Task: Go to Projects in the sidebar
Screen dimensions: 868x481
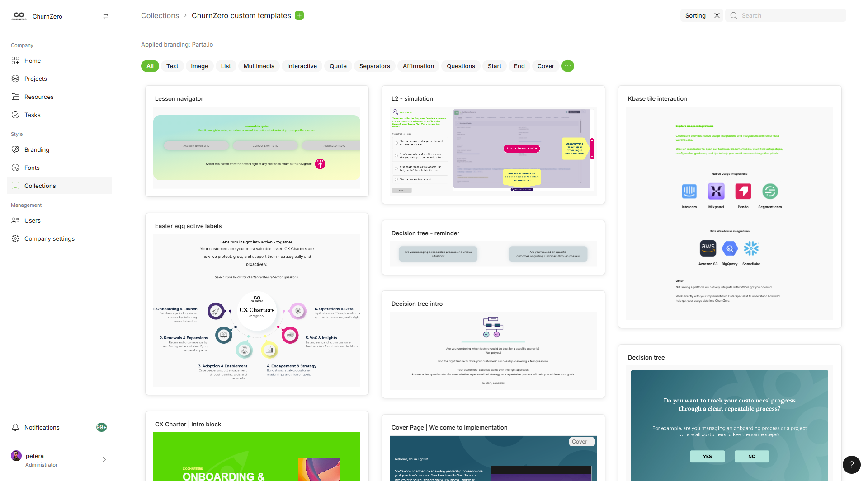Action: (59, 79)
